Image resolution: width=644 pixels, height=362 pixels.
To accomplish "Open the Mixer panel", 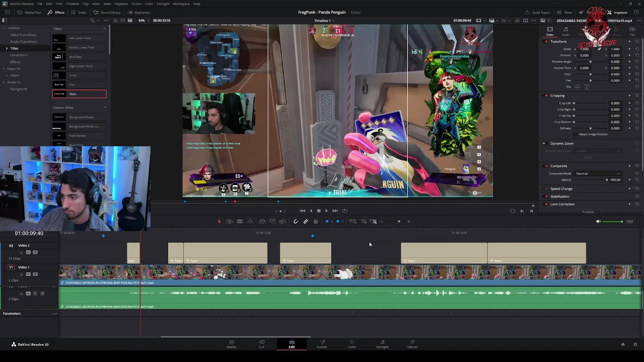I will (565, 12).
